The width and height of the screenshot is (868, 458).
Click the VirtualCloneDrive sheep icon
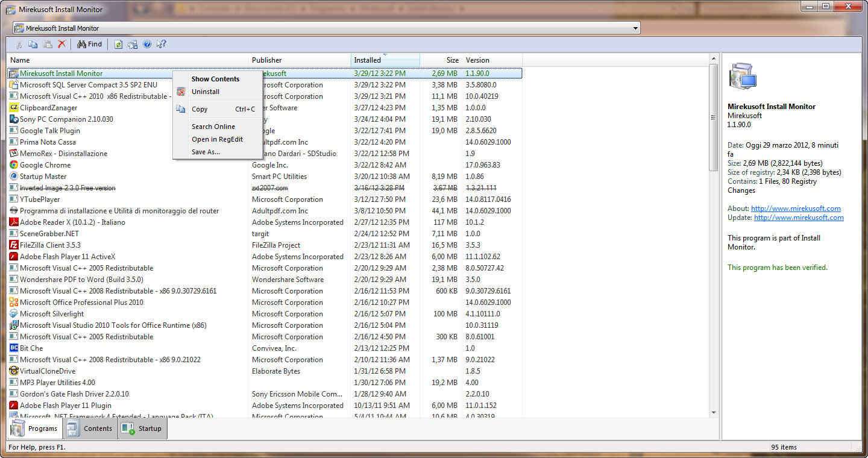tap(14, 371)
